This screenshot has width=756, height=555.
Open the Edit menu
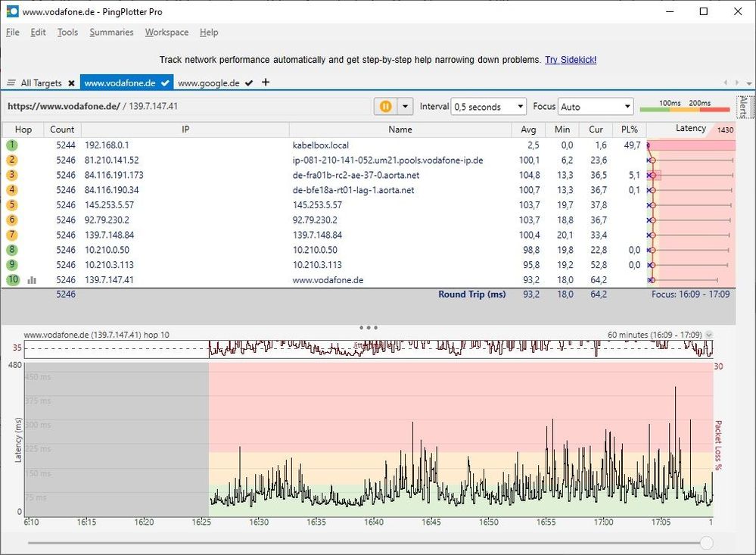coord(38,33)
